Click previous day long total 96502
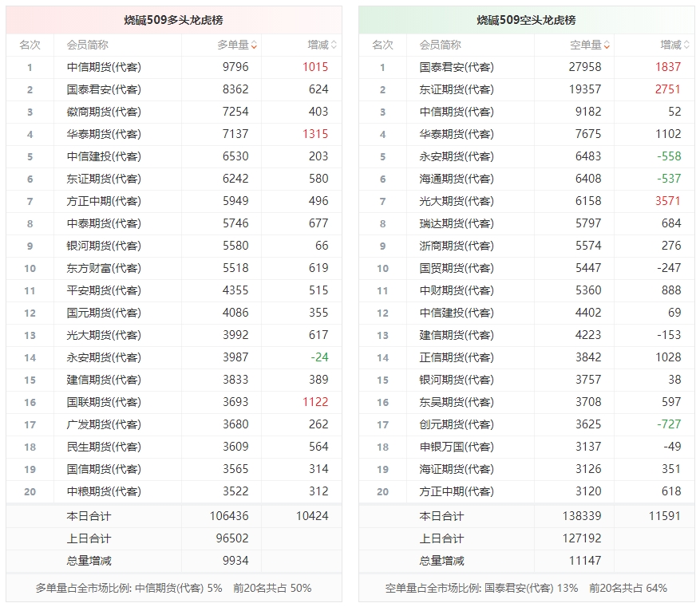Image resolution: width=700 pixels, height=607 pixels. [232, 538]
